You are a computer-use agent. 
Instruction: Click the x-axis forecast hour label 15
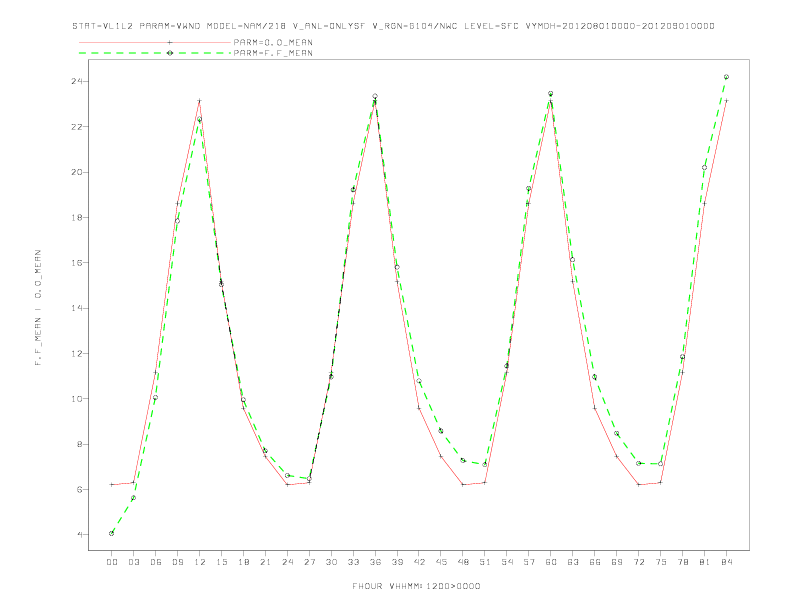click(221, 562)
